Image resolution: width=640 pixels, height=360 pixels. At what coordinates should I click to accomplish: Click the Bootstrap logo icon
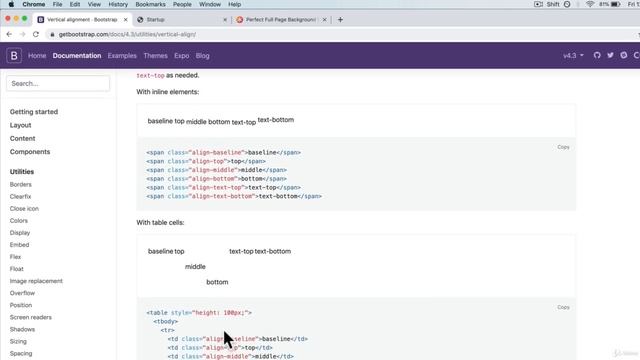point(14,56)
